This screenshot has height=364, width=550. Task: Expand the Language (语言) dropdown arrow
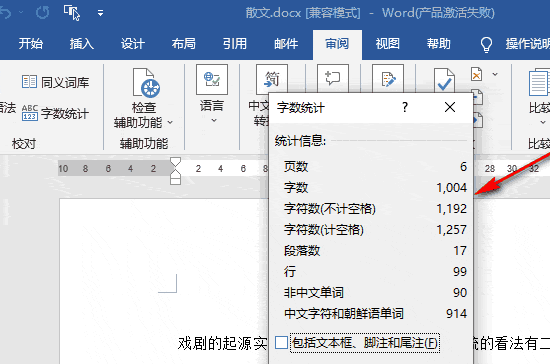point(214,120)
